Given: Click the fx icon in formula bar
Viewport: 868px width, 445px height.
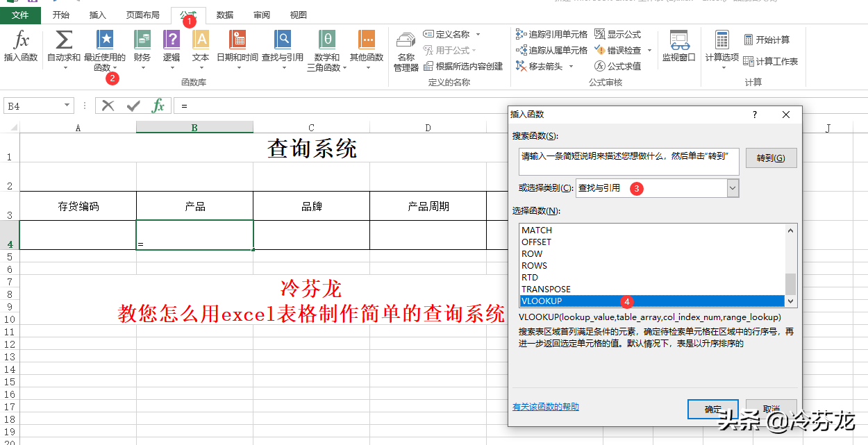Looking at the screenshot, I should [158, 106].
